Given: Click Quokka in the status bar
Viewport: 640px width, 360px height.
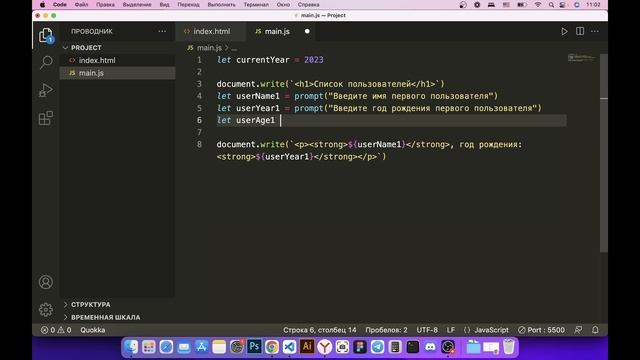Looking at the screenshot, I should 93,330.
